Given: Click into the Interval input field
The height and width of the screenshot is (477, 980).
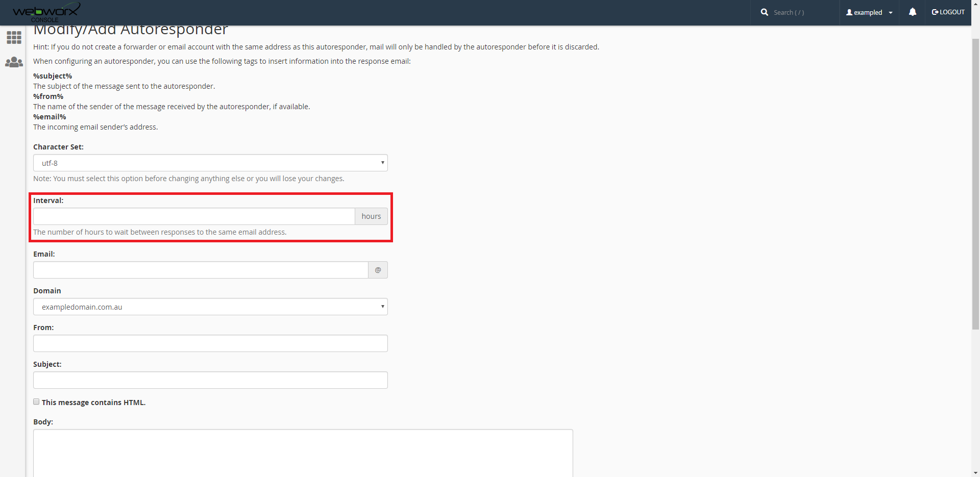Looking at the screenshot, I should pos(194,216).
